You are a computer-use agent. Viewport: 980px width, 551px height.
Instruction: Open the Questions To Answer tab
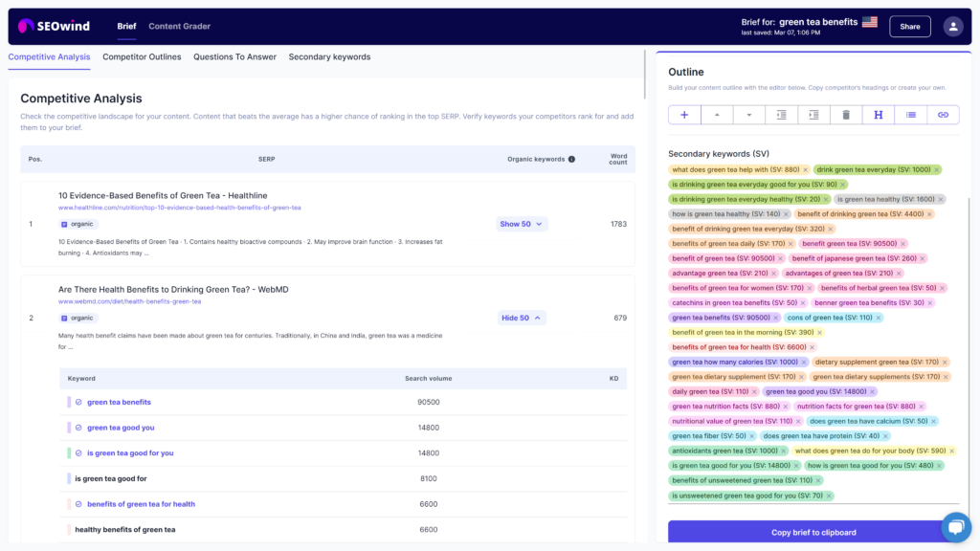234,56
